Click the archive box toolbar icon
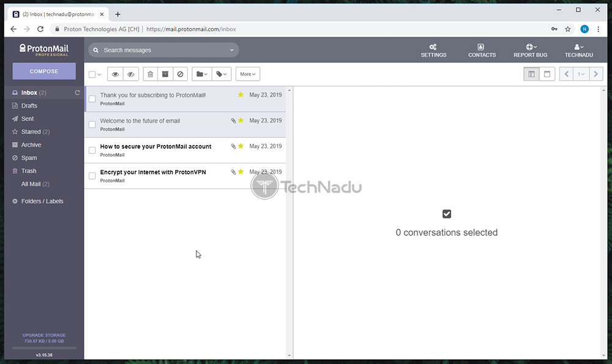 [165, 74]
